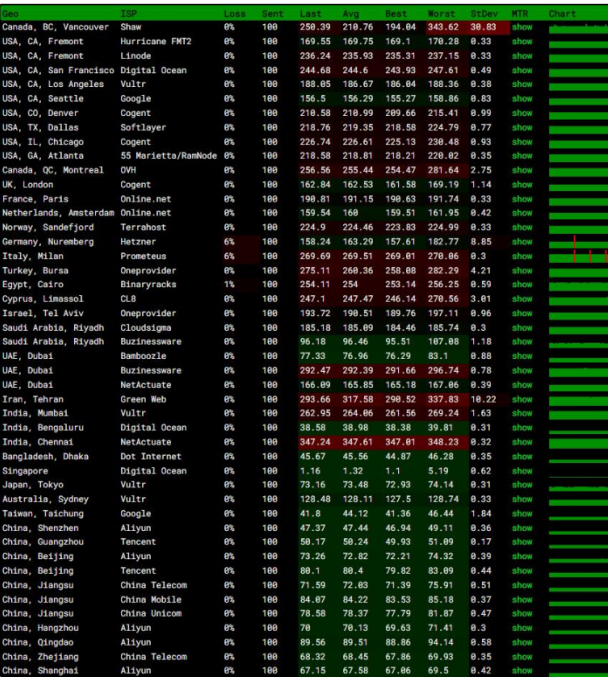This screenshot has height=687, width=611.
Task: Select the CL8 ISP cell
Action: pos(128,299)
